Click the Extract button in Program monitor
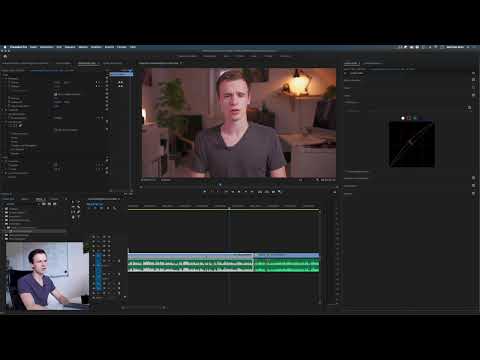 (267, 192)
